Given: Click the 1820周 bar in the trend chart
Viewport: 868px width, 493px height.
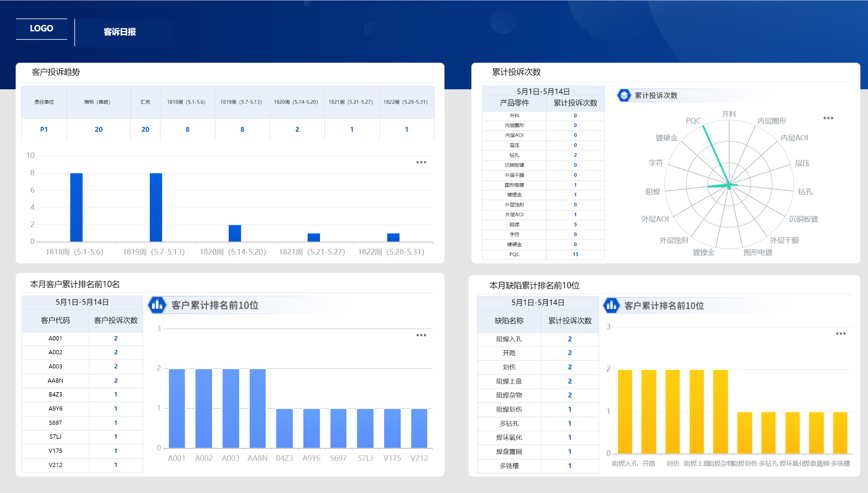Looking at the screenshot, I should (x=235, y=233).
